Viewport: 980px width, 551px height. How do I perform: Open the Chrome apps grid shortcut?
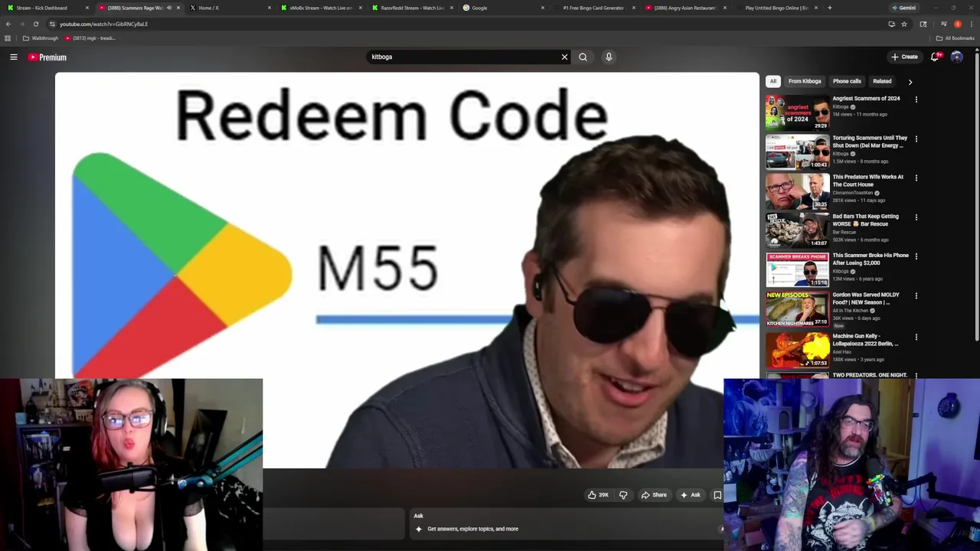(x=8, y=38)
